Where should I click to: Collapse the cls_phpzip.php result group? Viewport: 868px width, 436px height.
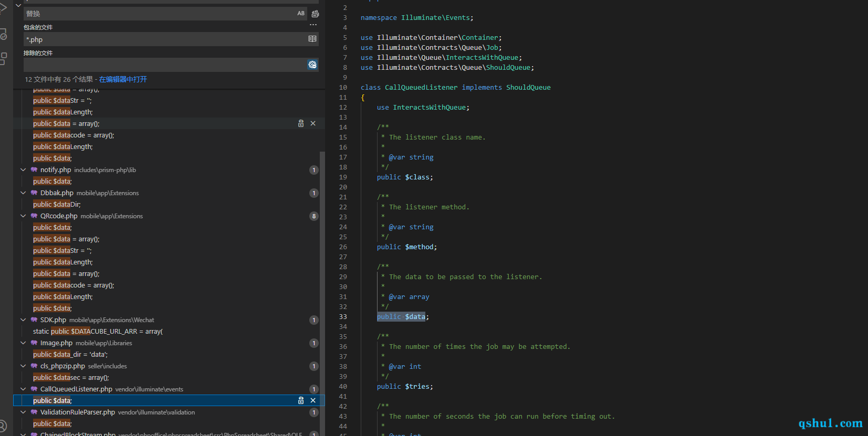[23, 366]
